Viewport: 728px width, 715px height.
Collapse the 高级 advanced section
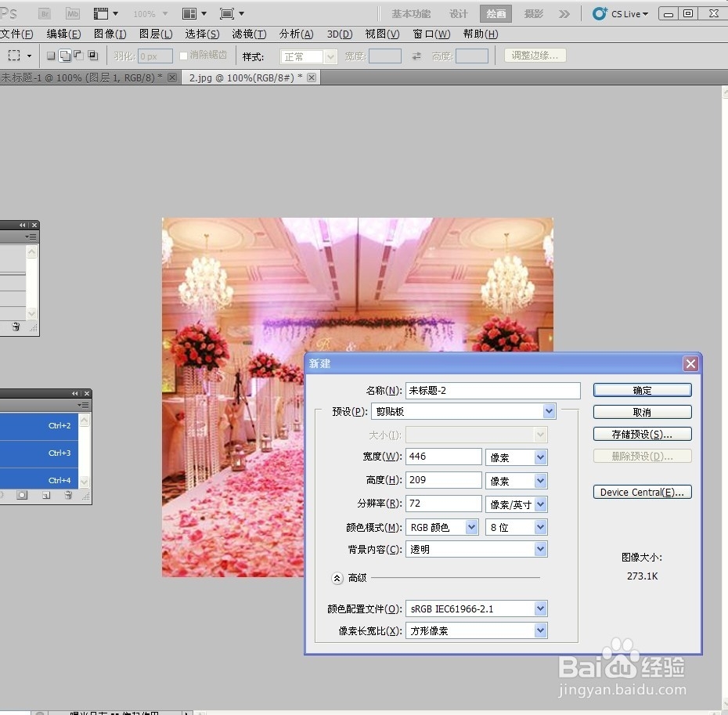click(x=337, y=578)
